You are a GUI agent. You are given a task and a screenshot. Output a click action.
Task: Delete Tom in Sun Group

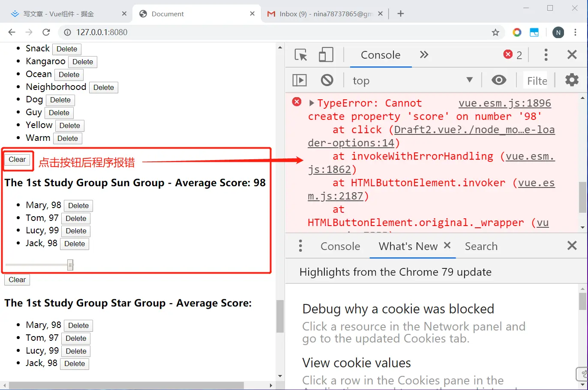click(x=76, y=218)
